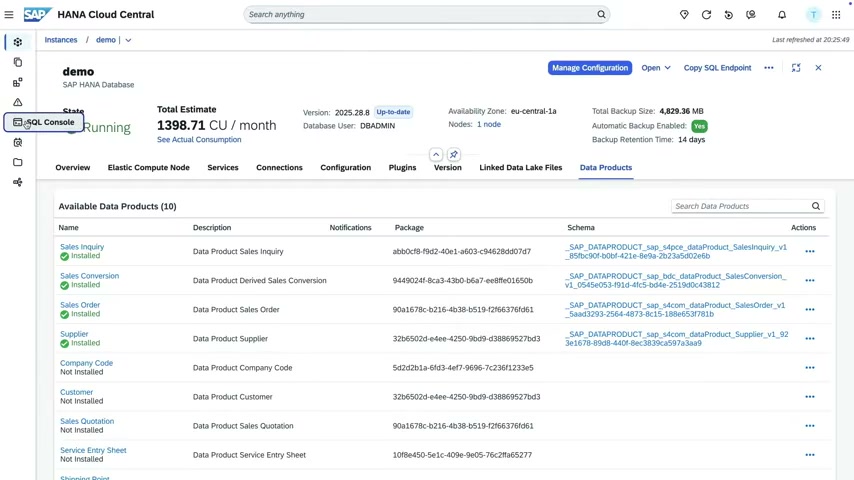
Task: Enter full screen for demo panel
Action: coord(796,68)
